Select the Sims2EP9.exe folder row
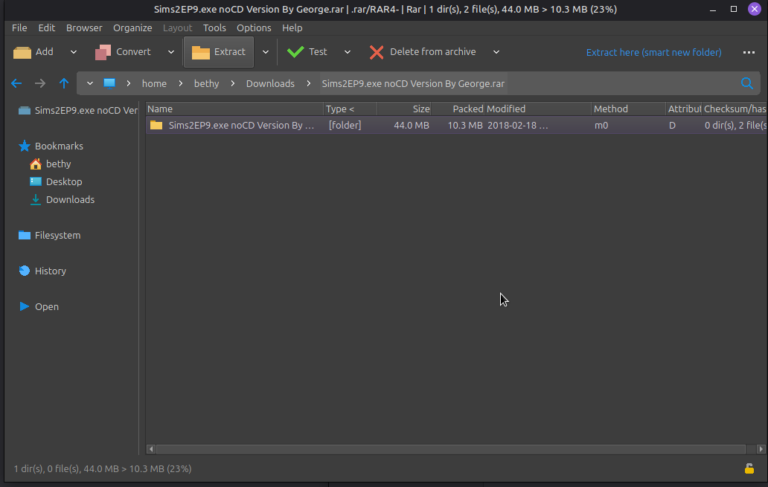Screen dimensions: 768x487 click(x=240, y=125)
